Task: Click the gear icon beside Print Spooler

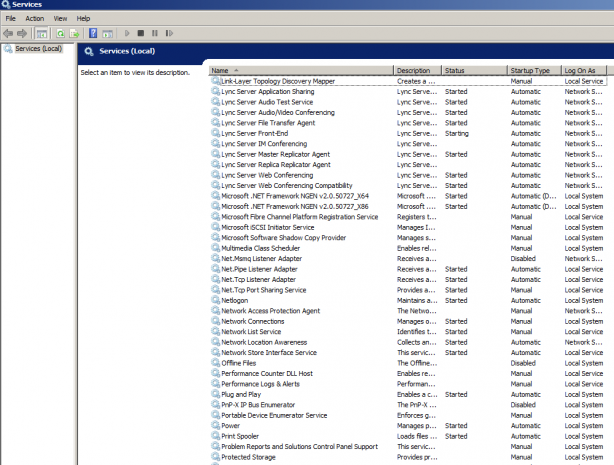Action: [215, 436]
